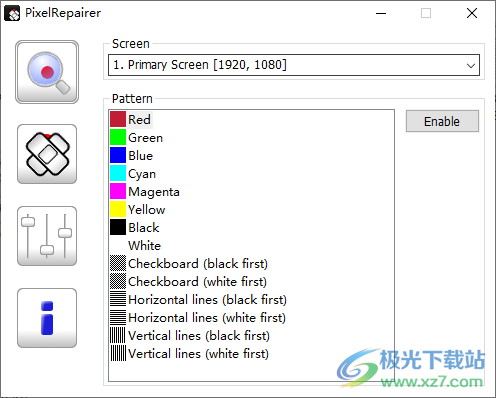
Task: Click the PixelRepairer title bar app icon
Action: (12, 13)
